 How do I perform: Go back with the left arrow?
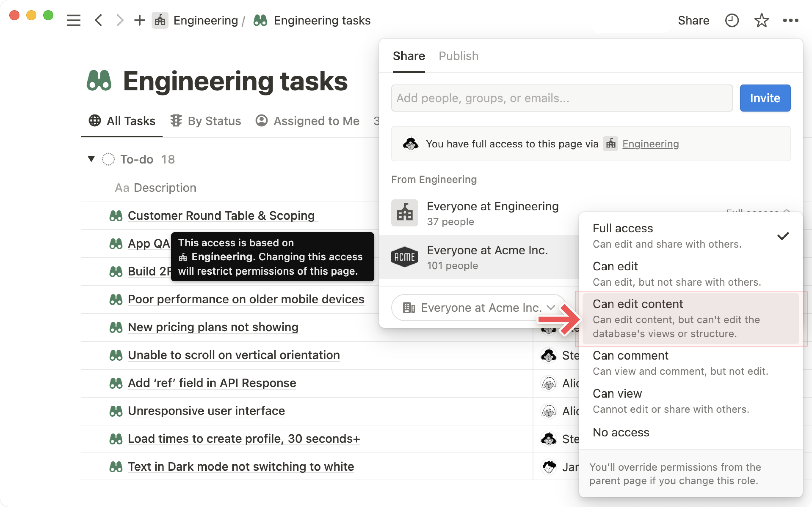[98, 20]
